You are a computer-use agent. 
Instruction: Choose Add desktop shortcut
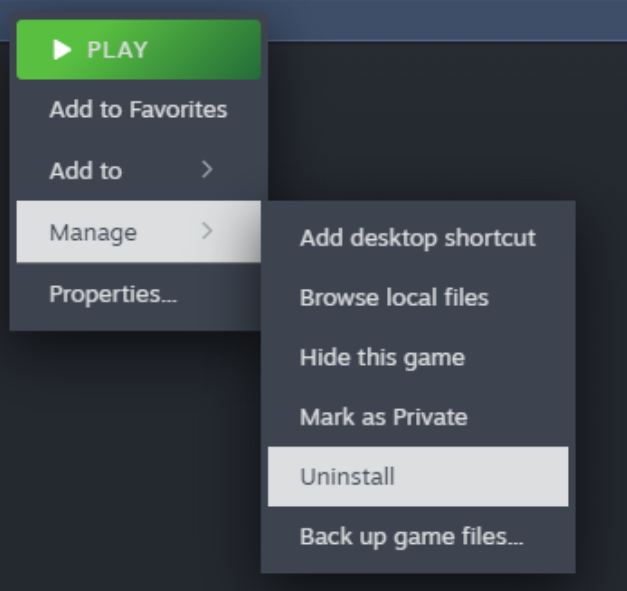417,238
